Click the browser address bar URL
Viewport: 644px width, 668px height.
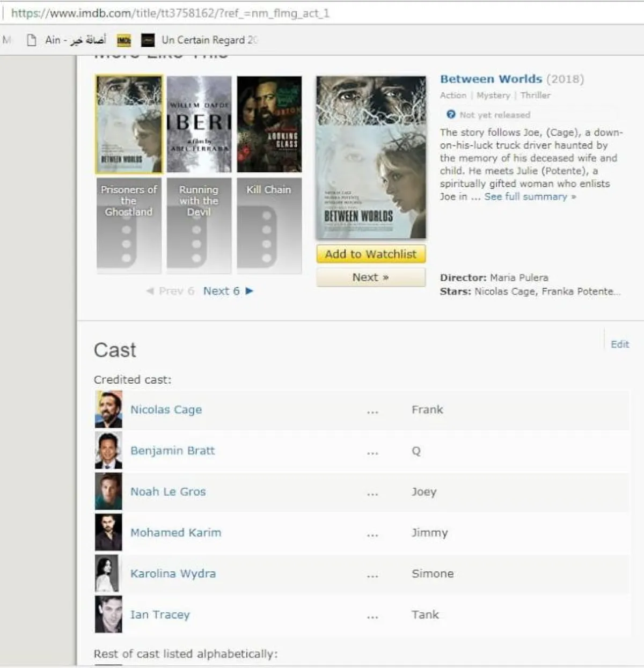click(170, 13)
